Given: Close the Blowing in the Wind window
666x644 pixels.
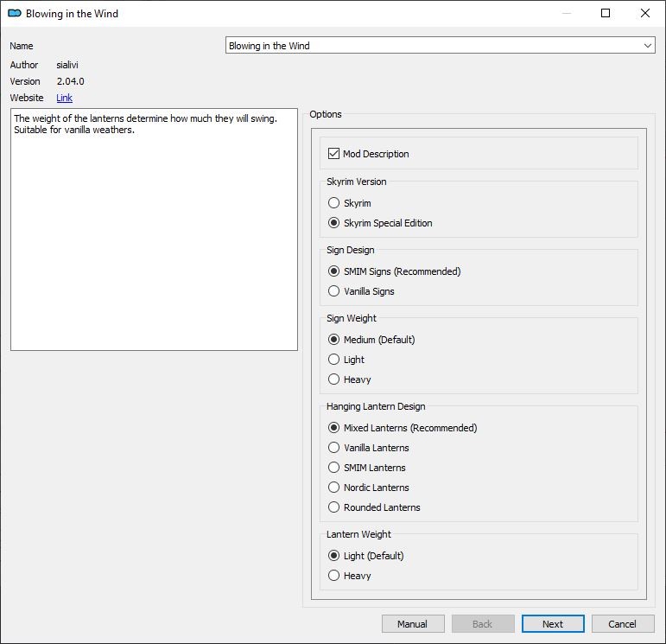Looking at the screenshot, I should point(645,13).
